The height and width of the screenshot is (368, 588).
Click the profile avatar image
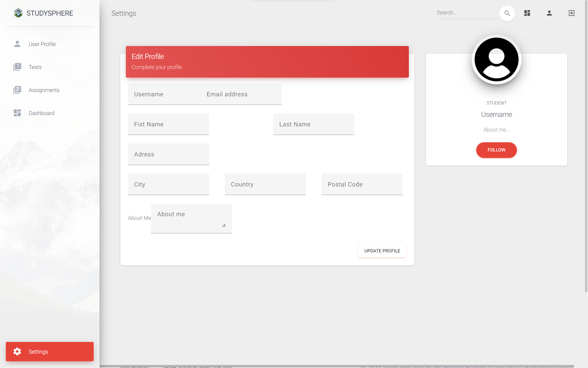tap(496, 59)
